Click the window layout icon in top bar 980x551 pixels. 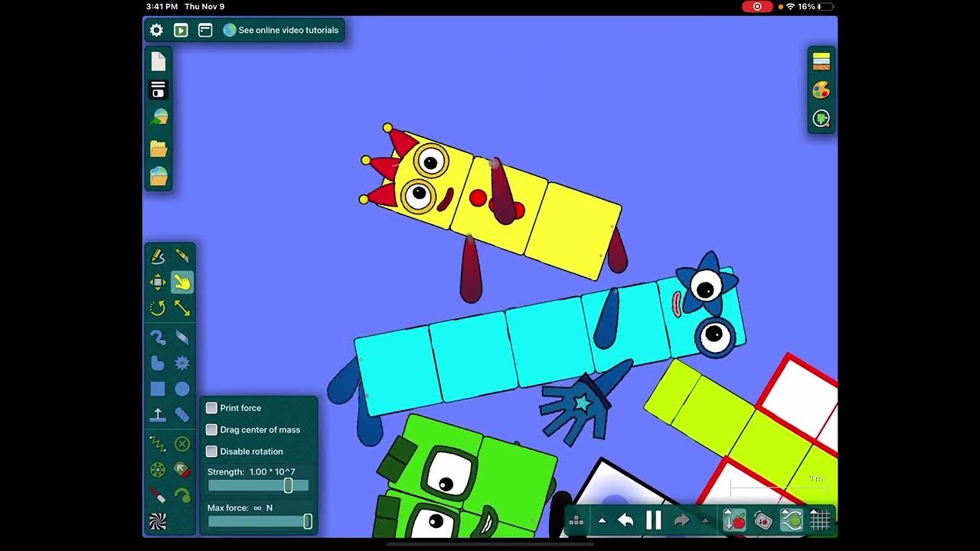205,31
